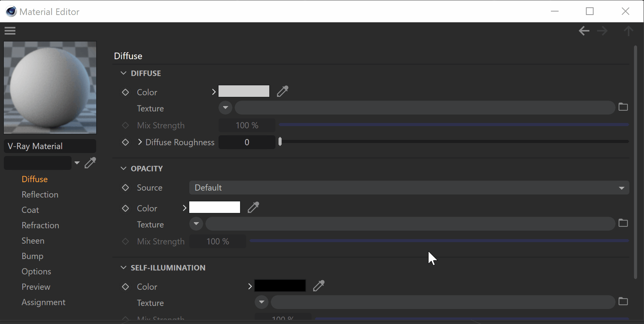Expand the Opacity Color components chevron

coord(185,208)
